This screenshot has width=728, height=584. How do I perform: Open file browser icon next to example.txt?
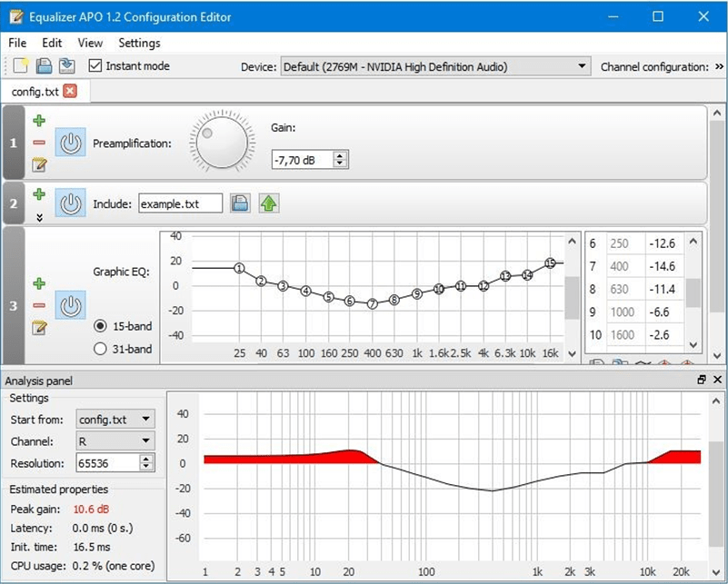[239, 203]
